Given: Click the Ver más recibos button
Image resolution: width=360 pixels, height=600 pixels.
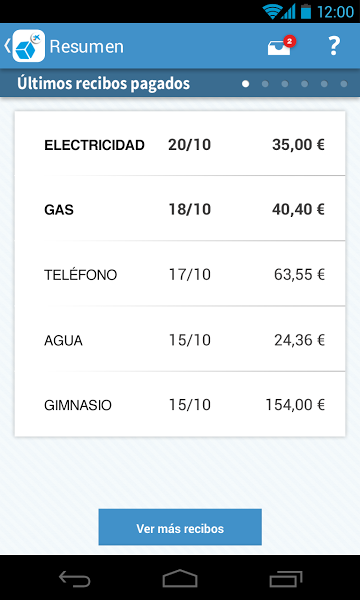Looking at the screenshot, I should coord(180,527).
